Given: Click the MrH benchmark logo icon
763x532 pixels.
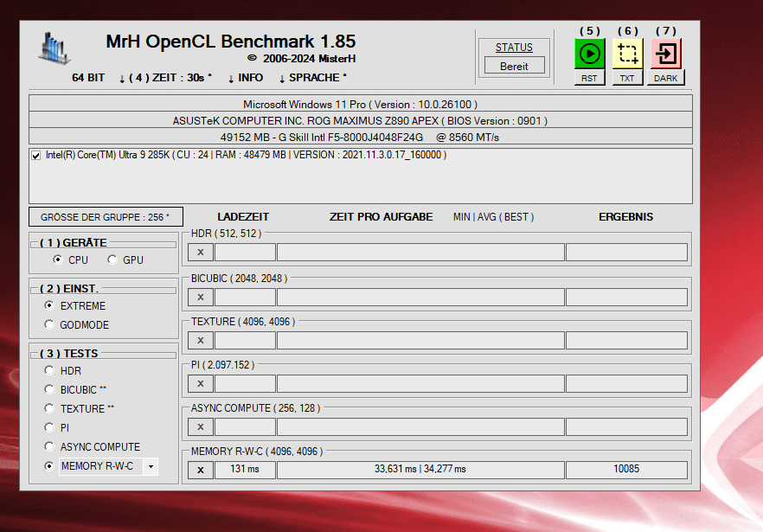Looking at the screenshot, I should [54, 48].
